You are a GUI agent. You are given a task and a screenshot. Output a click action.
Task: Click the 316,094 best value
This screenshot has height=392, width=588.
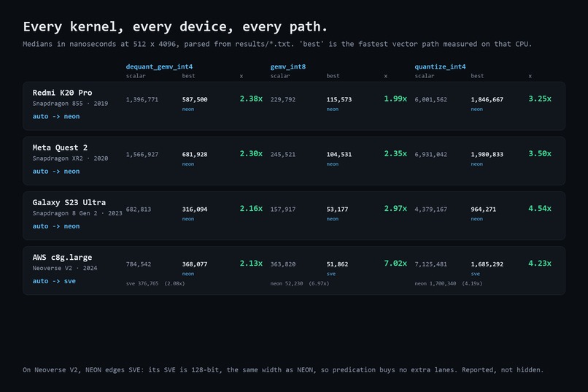coord(195,209)
